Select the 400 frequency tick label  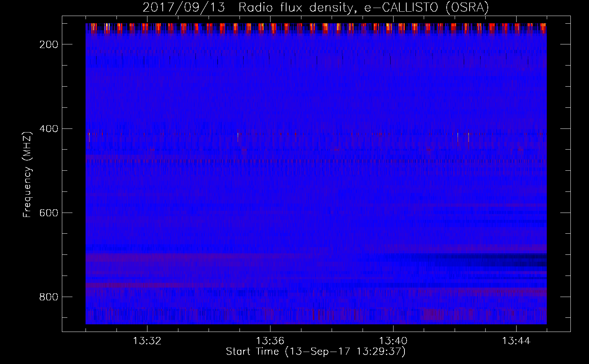click(x=48, y=129)
